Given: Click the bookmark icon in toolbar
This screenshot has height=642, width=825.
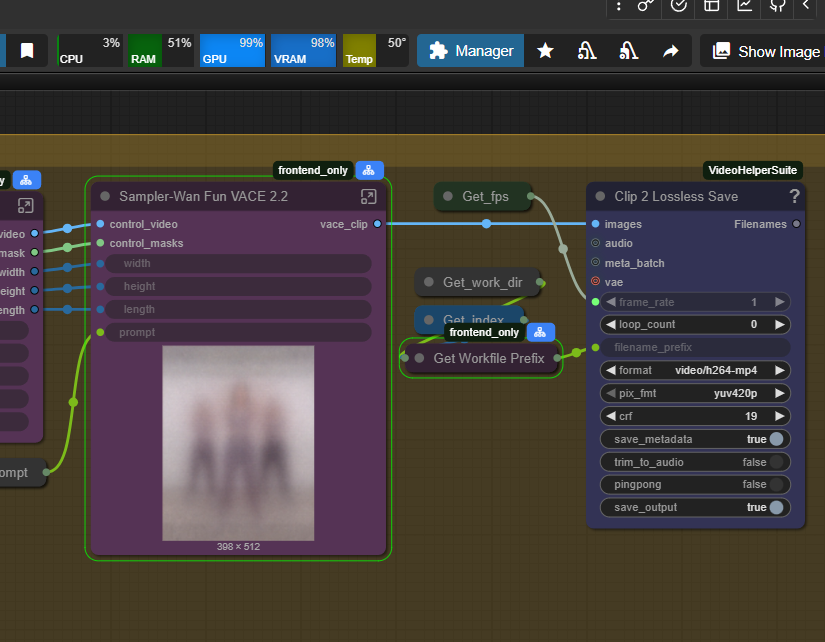Looking at the screenshot, I should tap(27, 51).
